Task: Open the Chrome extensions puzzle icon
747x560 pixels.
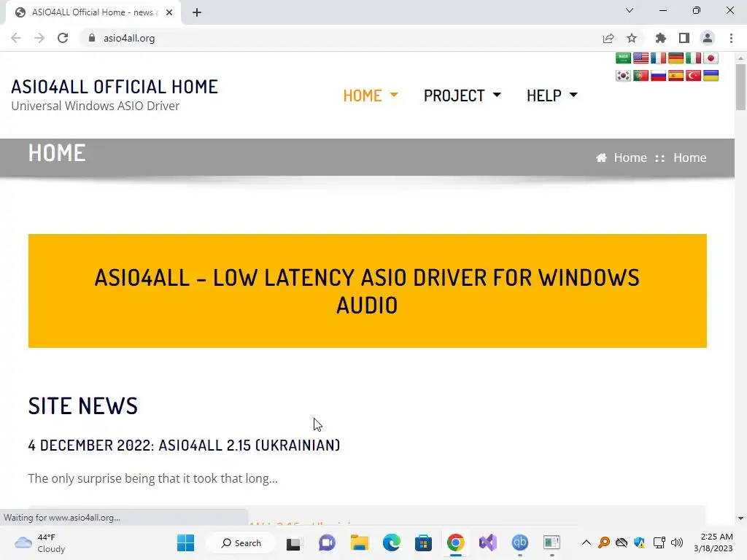Action: click(661, 38)
